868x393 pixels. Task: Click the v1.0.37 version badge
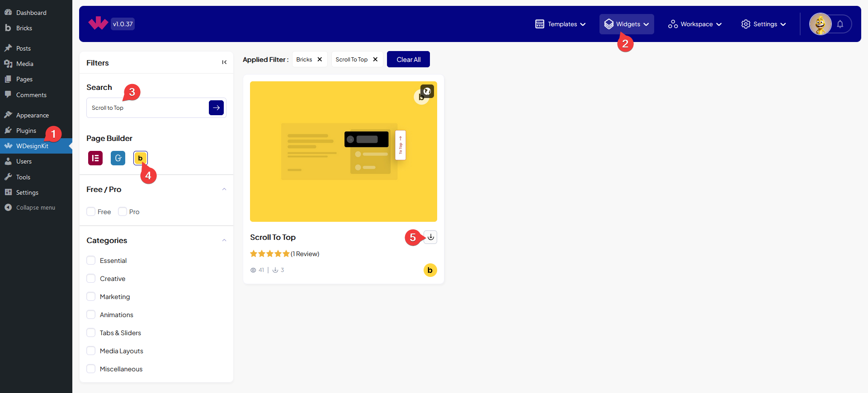[x=123, y=24]
